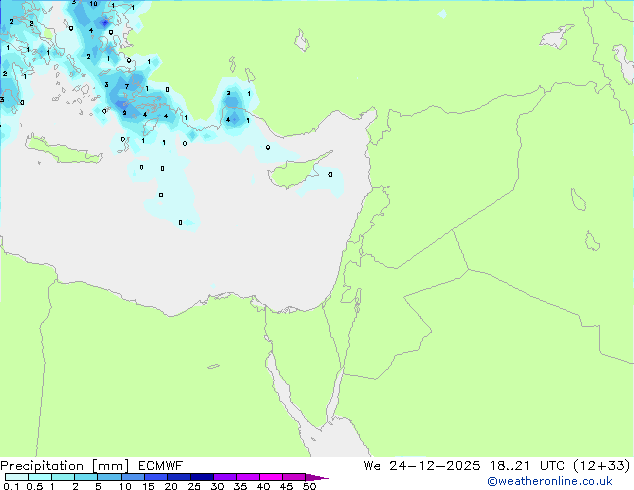Viewport: 634px width, 490px height.
Task: Click the '7' precipitation value on map
Action: pos(127,86)
